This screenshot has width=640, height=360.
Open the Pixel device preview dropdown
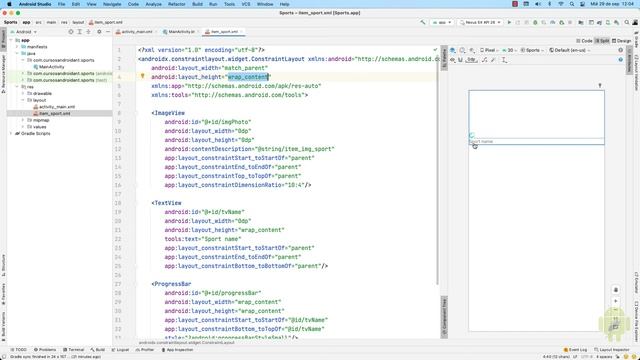(x=489, y=50)
